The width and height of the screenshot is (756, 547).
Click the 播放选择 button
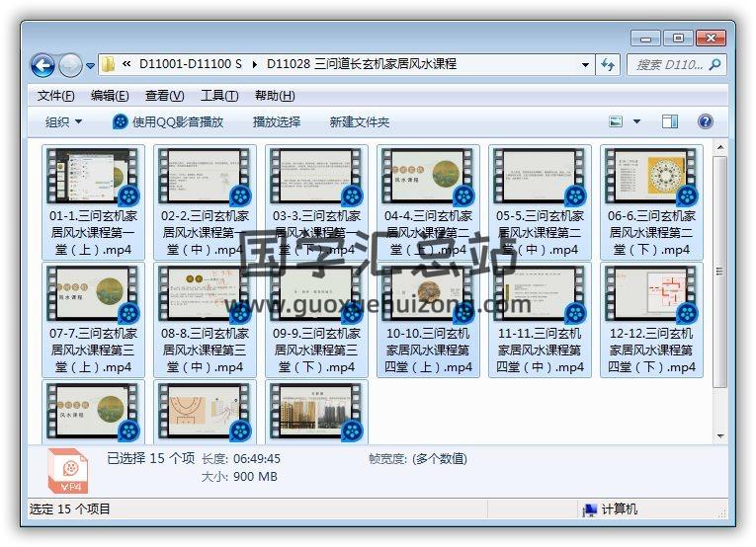pos(277,122)
